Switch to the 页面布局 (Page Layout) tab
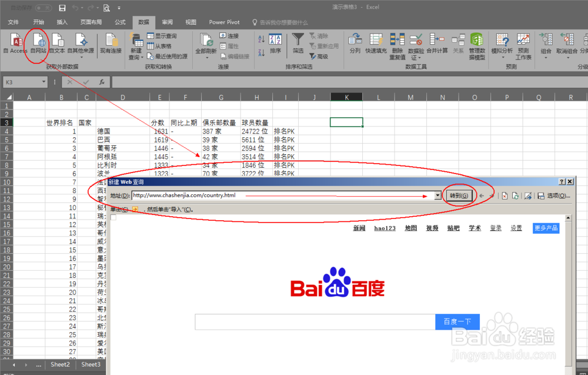This screenshot has height=375, width=588. 91,22
